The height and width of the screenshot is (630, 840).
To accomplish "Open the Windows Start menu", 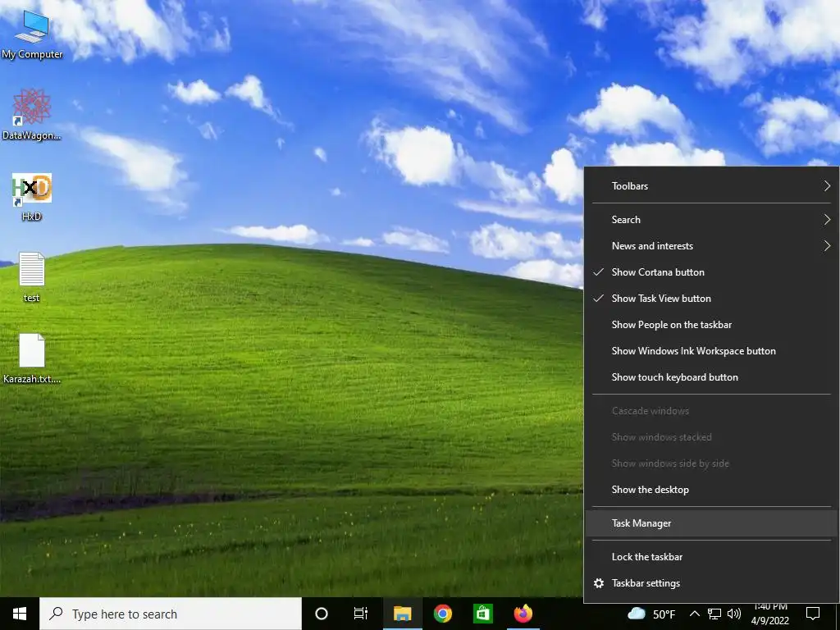I will (x=20, y=614).
